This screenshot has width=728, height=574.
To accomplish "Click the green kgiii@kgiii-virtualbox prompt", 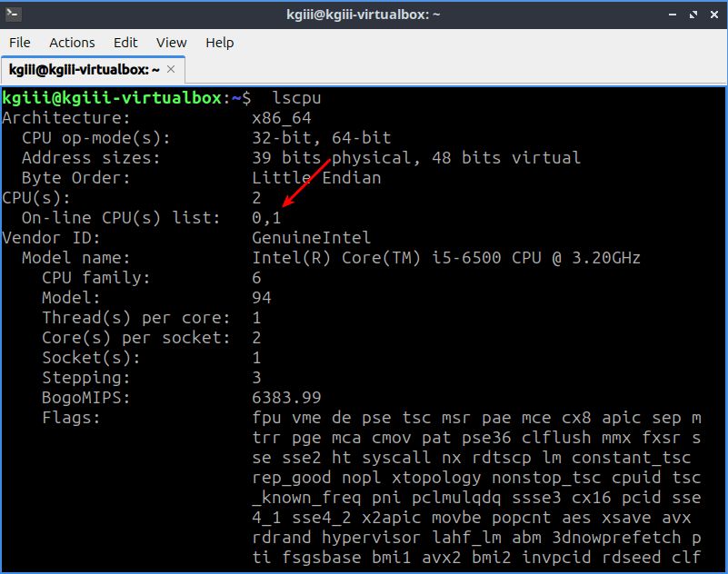I will coord(112,98).
